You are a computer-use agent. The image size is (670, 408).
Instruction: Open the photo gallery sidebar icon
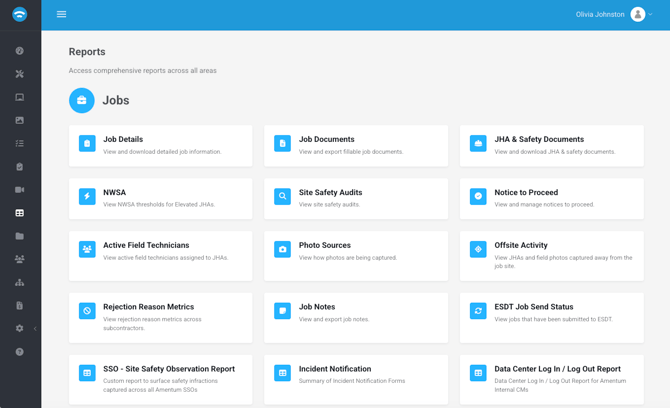click(x=20, y=120)
